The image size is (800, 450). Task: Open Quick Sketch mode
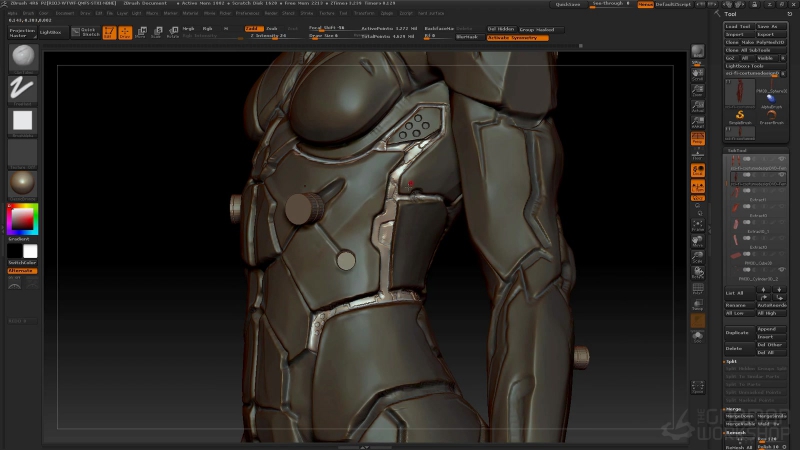(x=86, y=32)
